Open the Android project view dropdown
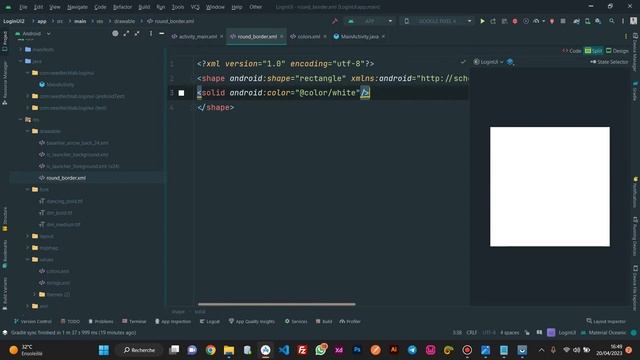Screen dimensions: 640x360 33,33
